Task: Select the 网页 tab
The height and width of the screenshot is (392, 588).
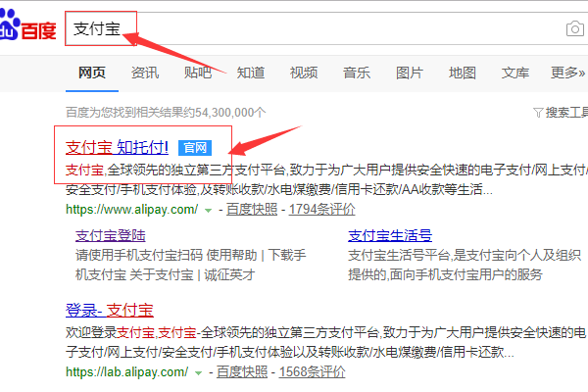Action: (92, 73)
